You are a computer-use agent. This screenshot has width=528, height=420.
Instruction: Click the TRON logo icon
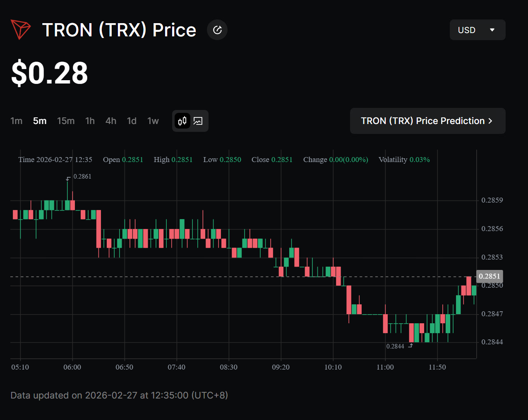(x=21, y=30)
